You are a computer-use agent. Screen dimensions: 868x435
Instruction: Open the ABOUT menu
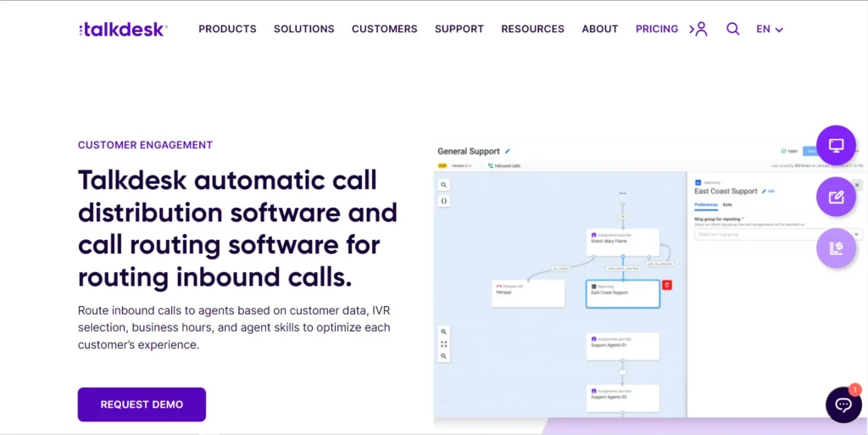(600, 29)
